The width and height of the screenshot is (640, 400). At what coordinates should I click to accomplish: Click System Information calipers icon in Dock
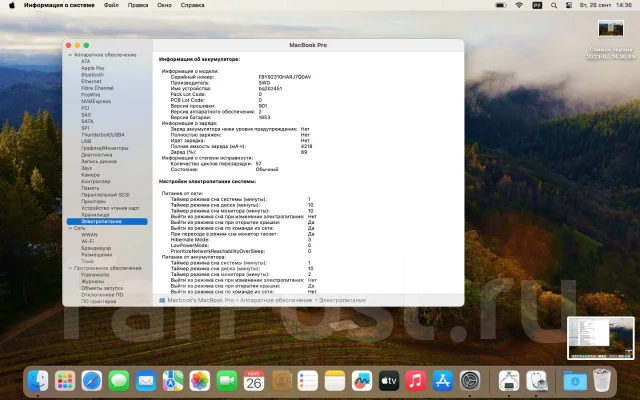pos(509,381)
